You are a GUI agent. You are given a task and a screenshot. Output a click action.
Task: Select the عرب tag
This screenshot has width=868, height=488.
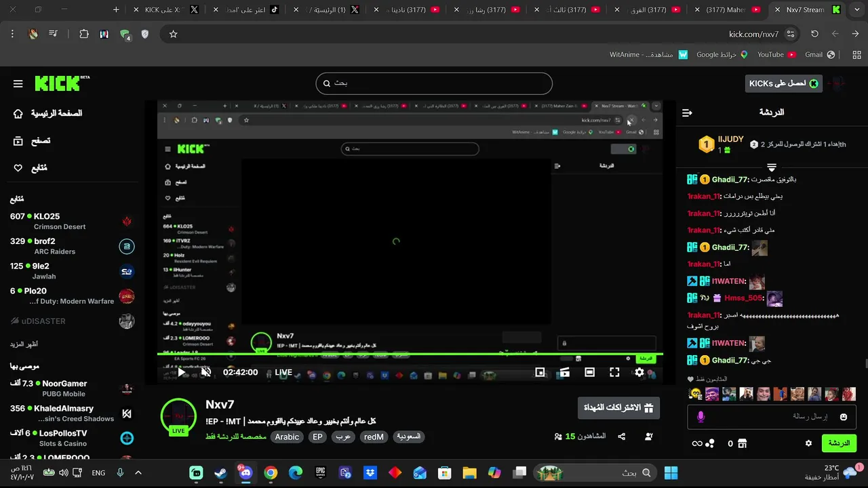pos(344,437)
